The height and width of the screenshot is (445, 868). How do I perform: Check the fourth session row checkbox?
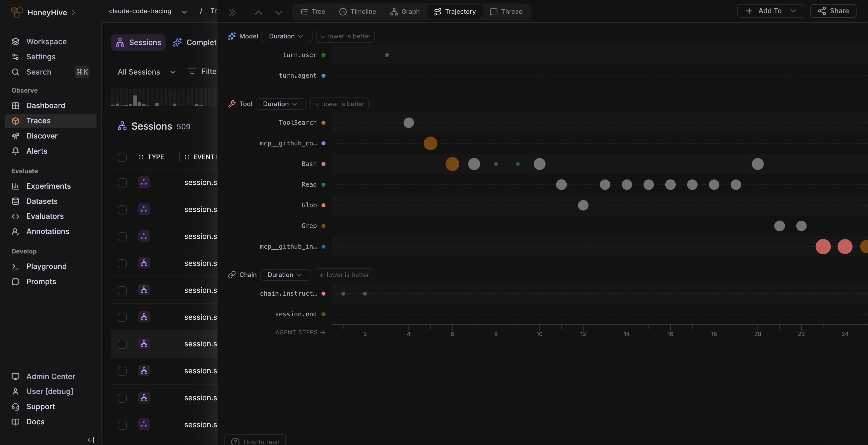[x=122, y=264]
